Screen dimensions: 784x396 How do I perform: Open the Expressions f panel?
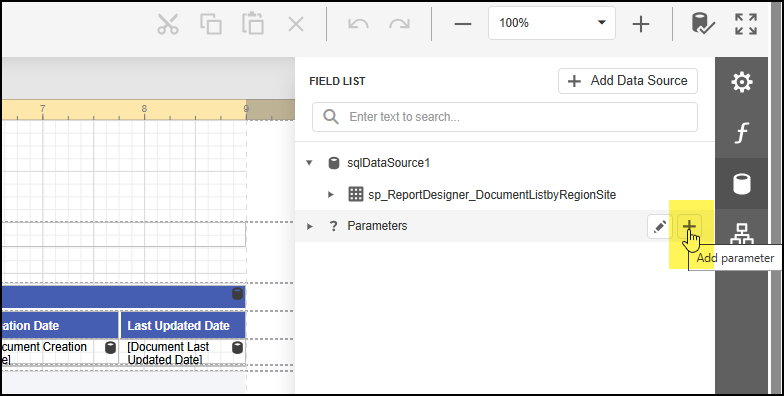click(742, 133)
